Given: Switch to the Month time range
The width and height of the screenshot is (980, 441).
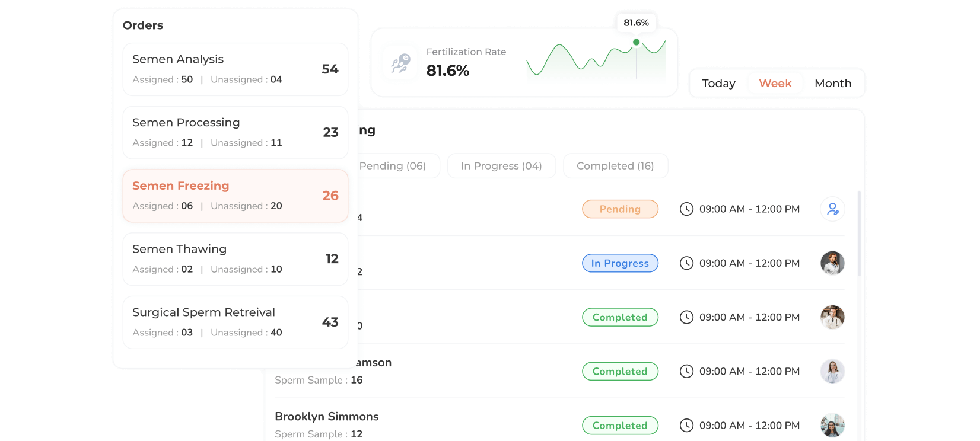Looking at the screenshot, I should (x=833, y=84).
